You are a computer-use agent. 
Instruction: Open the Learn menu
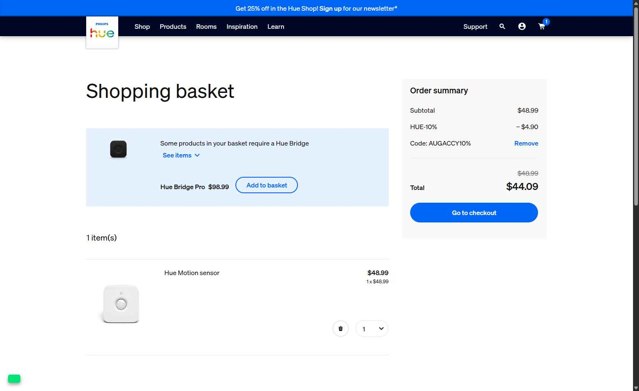[276, 27]
